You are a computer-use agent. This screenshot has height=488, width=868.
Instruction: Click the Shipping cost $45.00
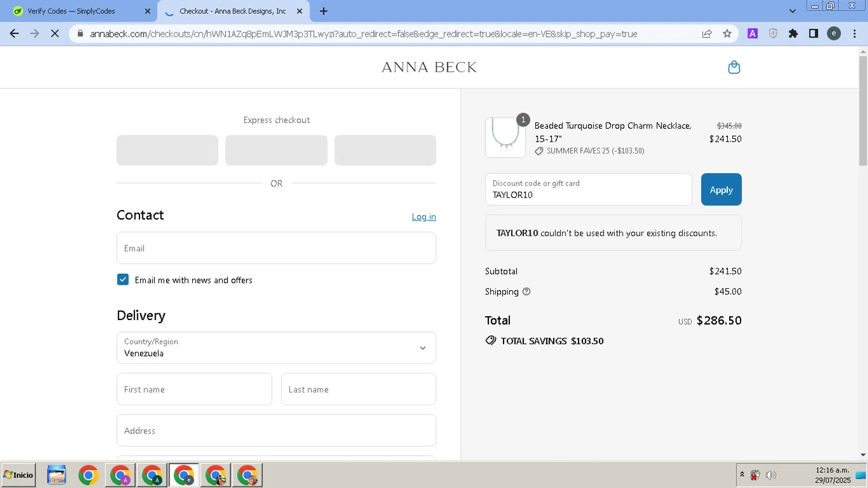click(728, 292)
